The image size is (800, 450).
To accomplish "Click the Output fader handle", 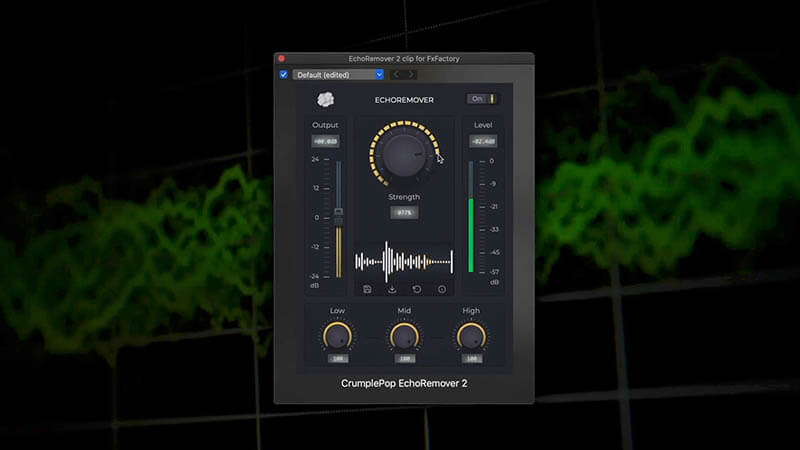I will tap(338, 217).
